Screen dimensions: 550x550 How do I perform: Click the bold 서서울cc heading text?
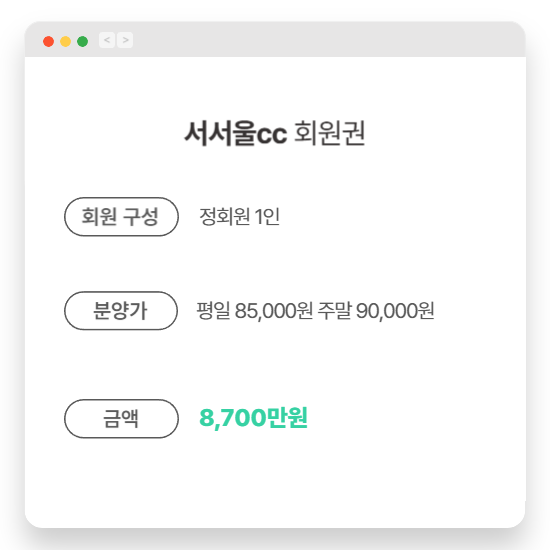pyautogui.click(x=236, y=133)
